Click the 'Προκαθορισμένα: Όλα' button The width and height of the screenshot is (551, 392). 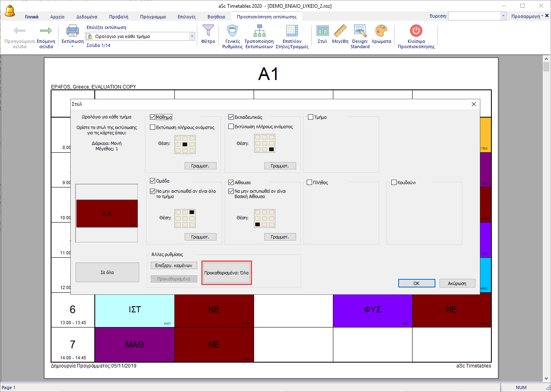tap(227, 273)
